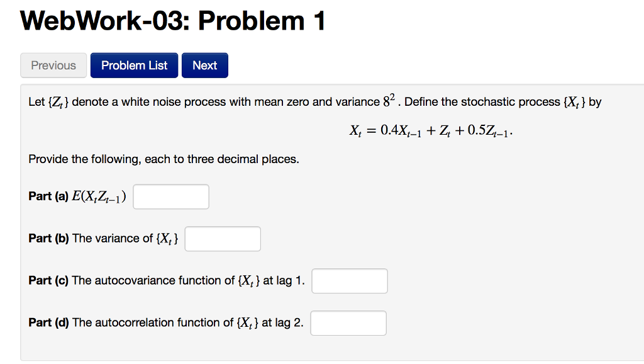Click the bold Part (d) label
This screenshot has height=364, width=644.
point(48,323)
